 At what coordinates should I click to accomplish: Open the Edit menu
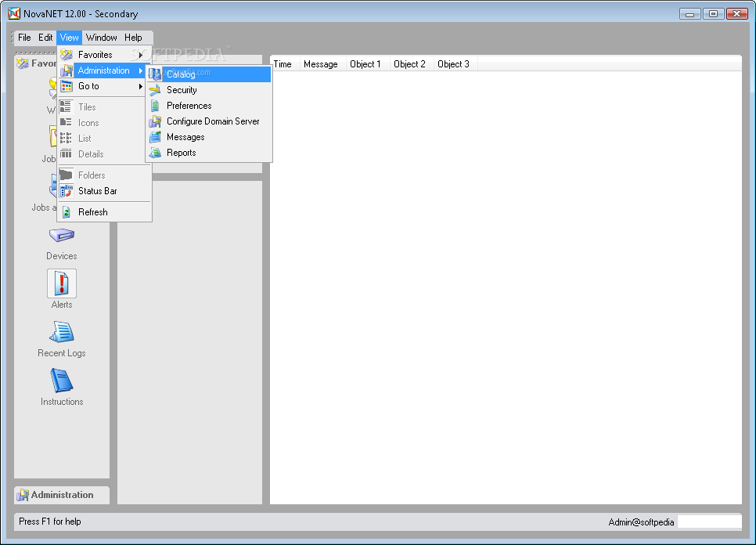[45, 38]
